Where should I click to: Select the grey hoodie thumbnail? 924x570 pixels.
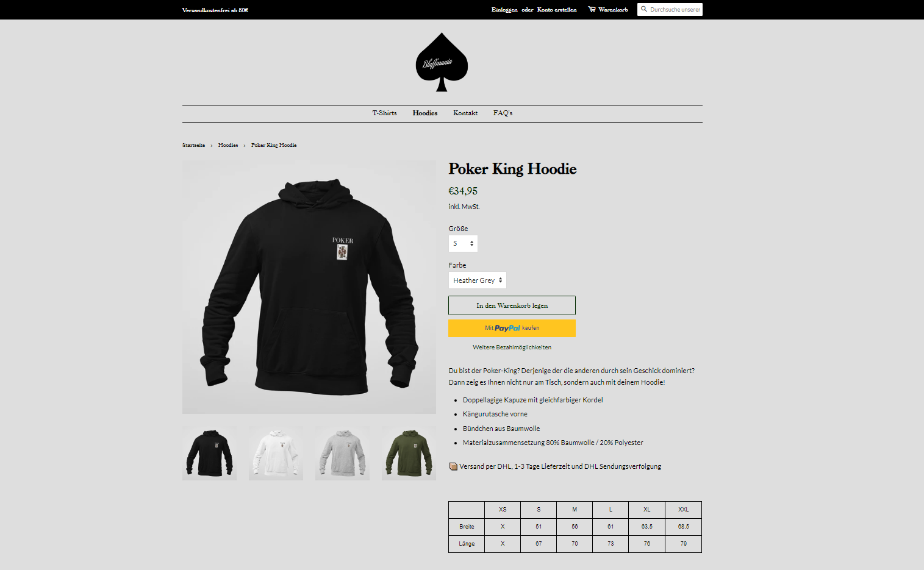click(342, 453)
